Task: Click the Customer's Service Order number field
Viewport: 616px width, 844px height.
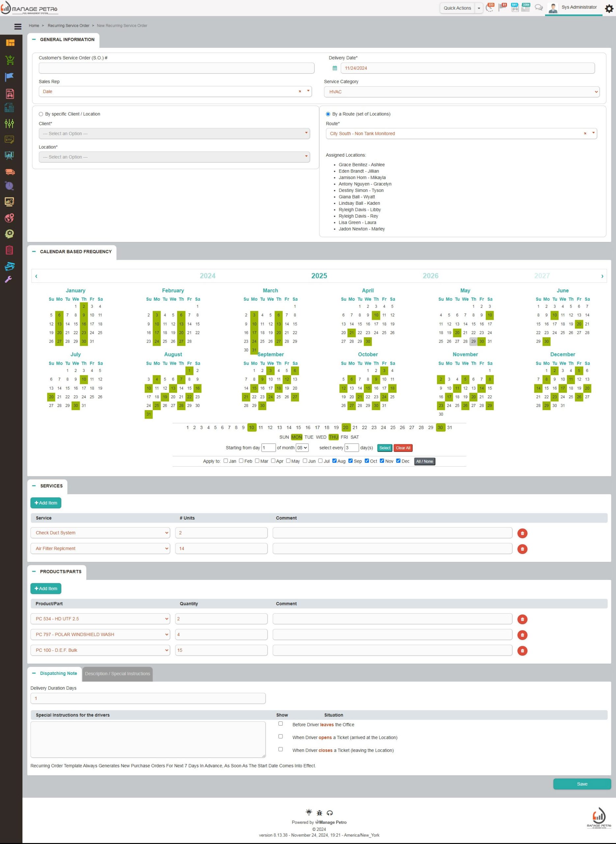Action: point(176,68)
